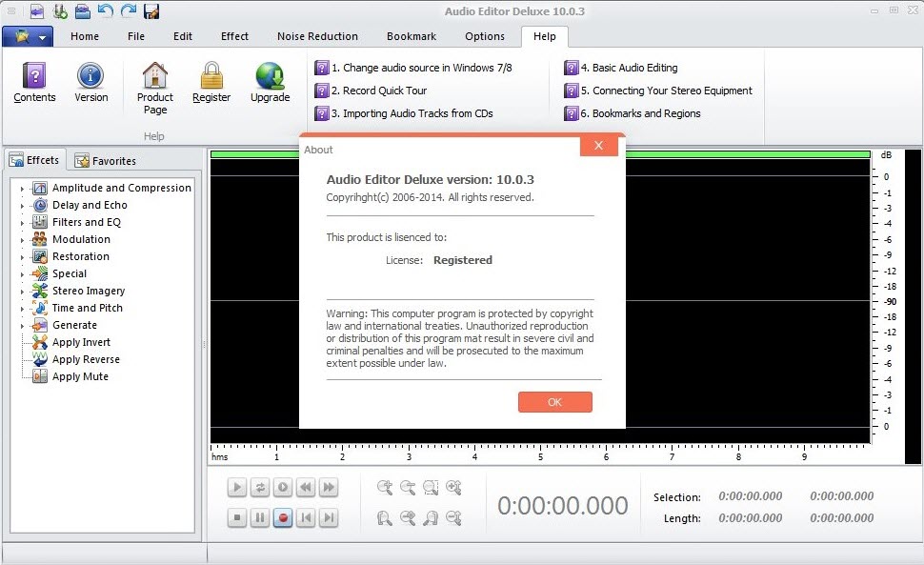Expand the Time and Pitch tree node
This screenshot has height=565, width=924.
[x=23, y=308]
